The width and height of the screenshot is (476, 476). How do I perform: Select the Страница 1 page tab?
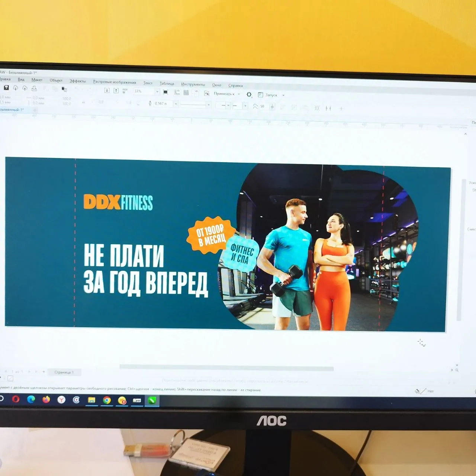coord(64,372)
